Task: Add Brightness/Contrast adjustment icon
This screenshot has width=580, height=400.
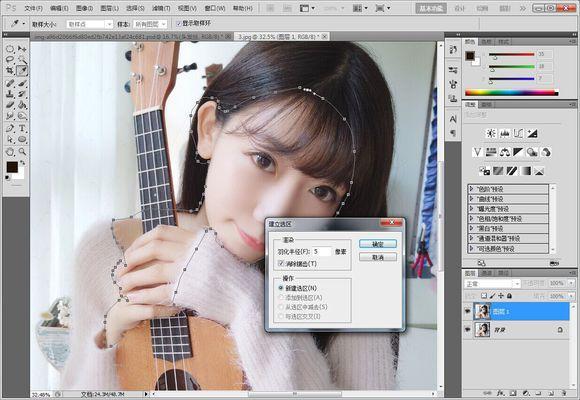Action: pos(491,134)
